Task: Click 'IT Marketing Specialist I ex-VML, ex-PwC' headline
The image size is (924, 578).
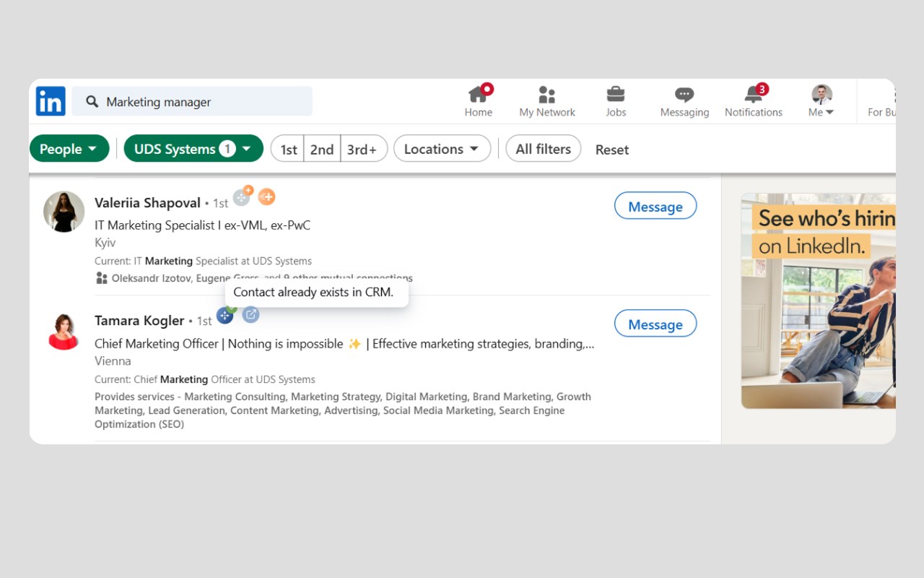Action: 203,225
